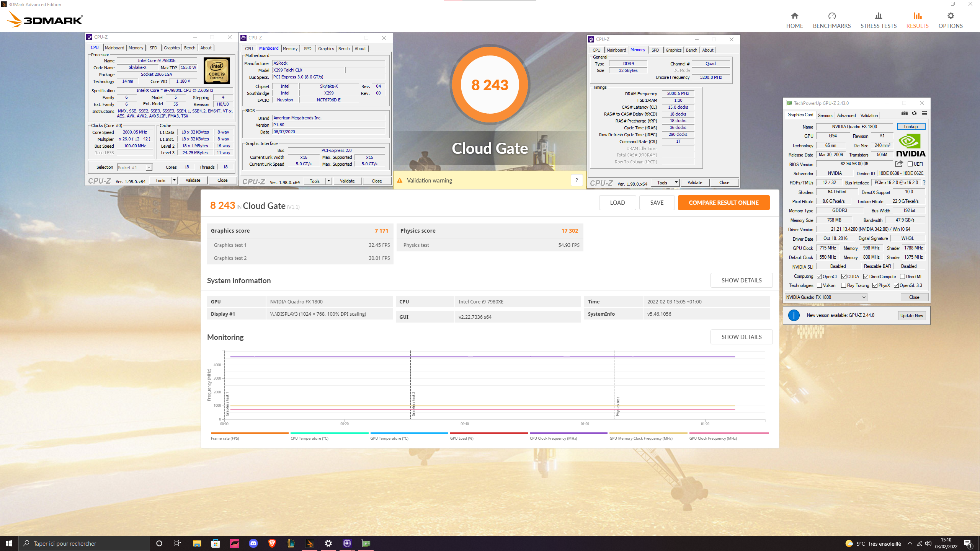This screenshot has height=551, width=980.
Task: Toggle CPU Clock Frequency purple legend swatch
Action: pyautogui.click(x=568, y=434)
